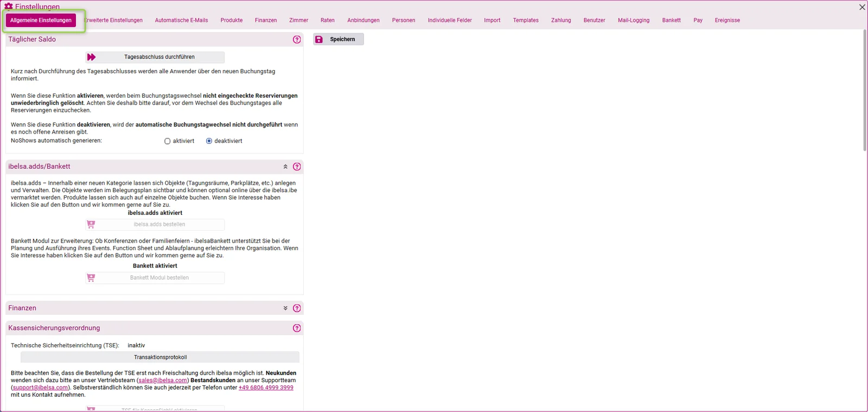Screen dimensions: 868x412
Task: Click the 'Bankett aktiviert' status text
Action: point(155,266)
